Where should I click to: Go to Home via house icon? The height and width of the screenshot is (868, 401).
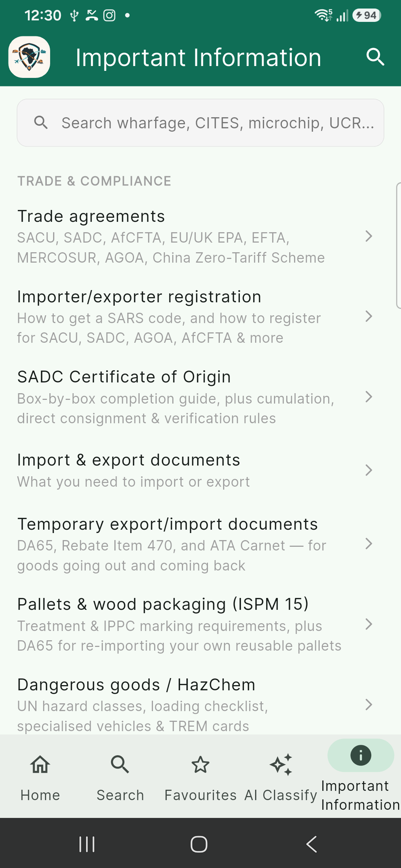point(40,765)
